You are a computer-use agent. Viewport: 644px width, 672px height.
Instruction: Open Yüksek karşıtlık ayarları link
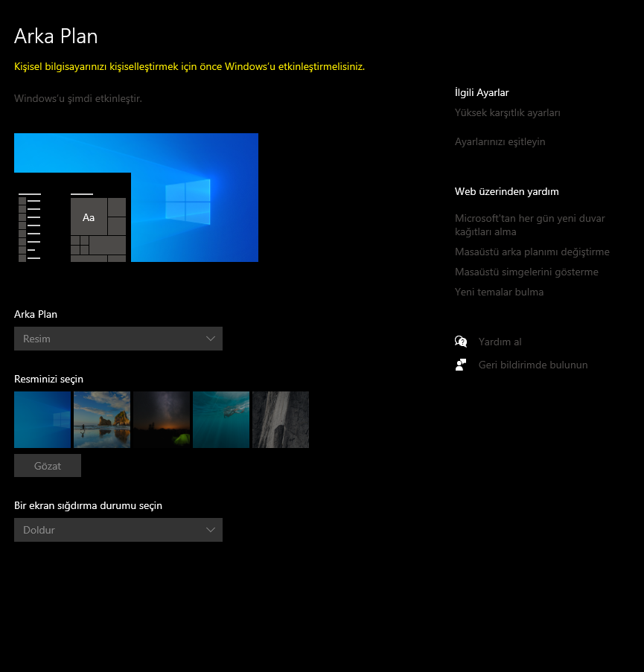tap(508, 112)
